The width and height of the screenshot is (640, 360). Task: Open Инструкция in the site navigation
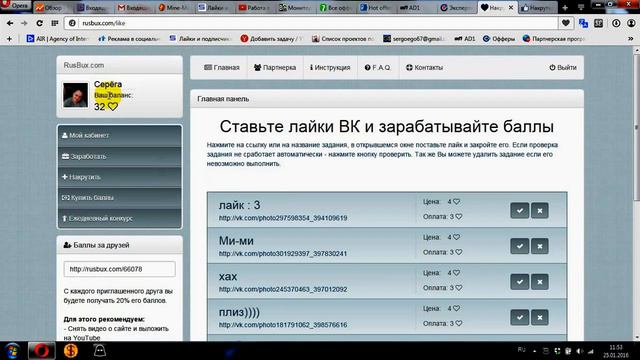[x=330, y=68]
